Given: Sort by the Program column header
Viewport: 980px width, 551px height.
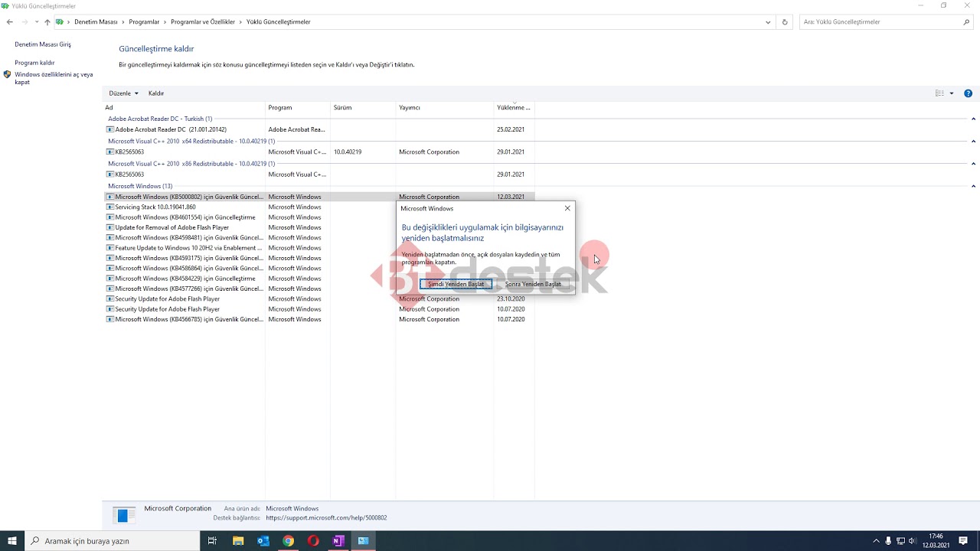Looking at the screenshot, I should pyautogui.click(x=298, y=108).
